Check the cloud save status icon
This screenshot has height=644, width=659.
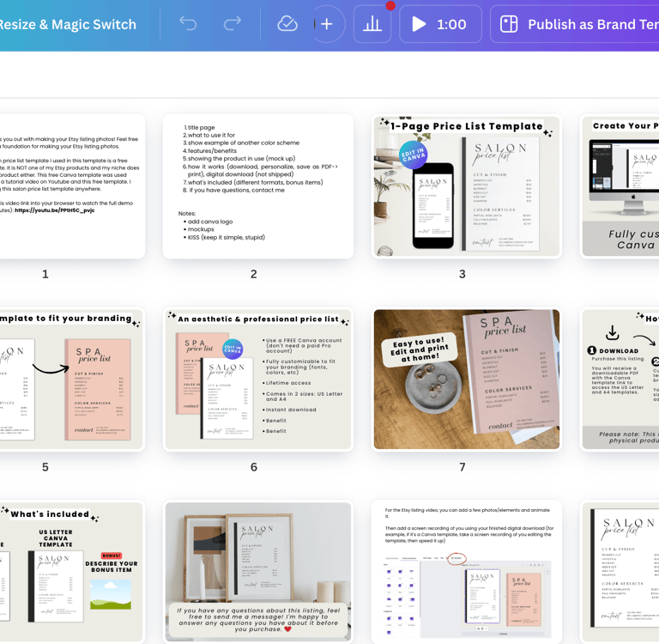(x=287, y=24)
